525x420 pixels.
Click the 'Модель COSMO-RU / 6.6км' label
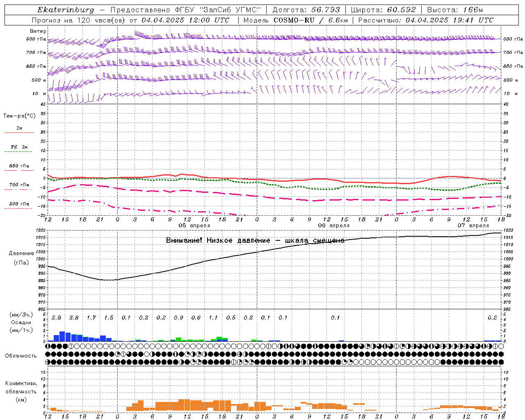coord(296,20)
